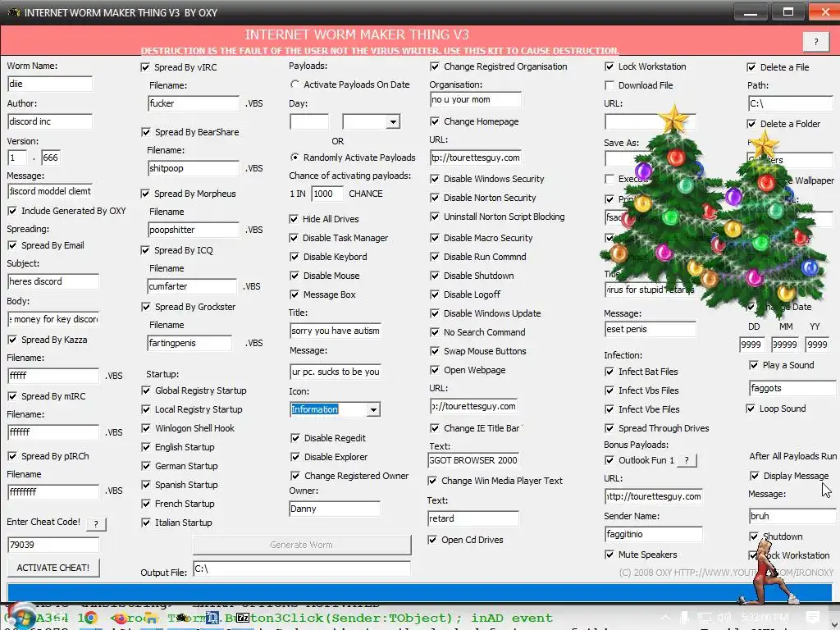The image size is (840, 630).
Task: Uncheck Lock Workstation at top
Action: click(609, 66)
